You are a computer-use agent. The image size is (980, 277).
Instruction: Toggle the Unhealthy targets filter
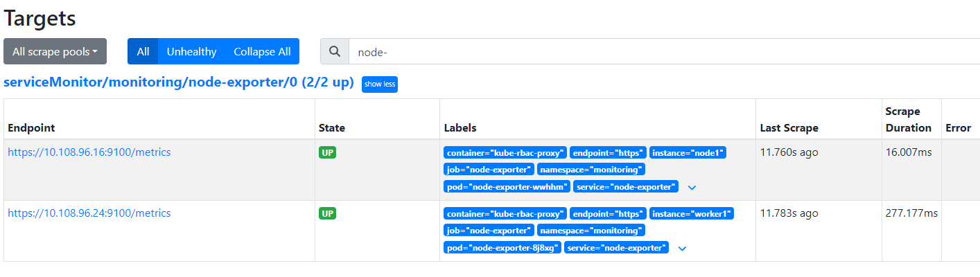pyautogui.click(x=191, y=52)
